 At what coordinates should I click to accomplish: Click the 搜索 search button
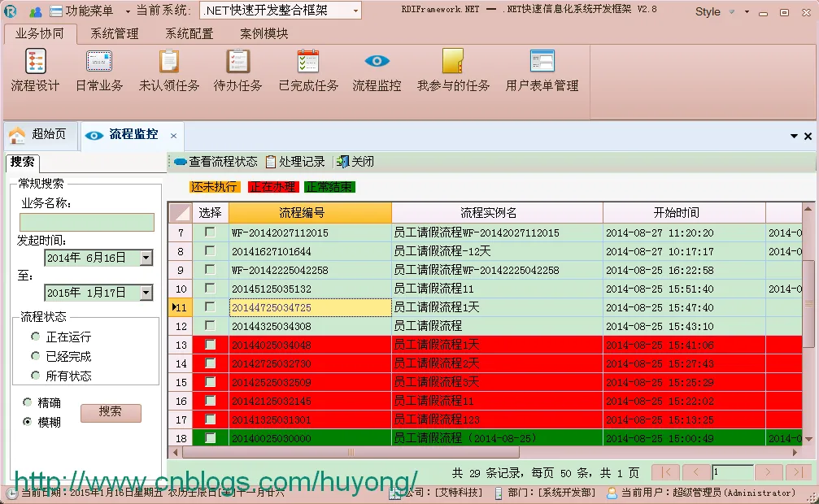(x=111, y=413)
